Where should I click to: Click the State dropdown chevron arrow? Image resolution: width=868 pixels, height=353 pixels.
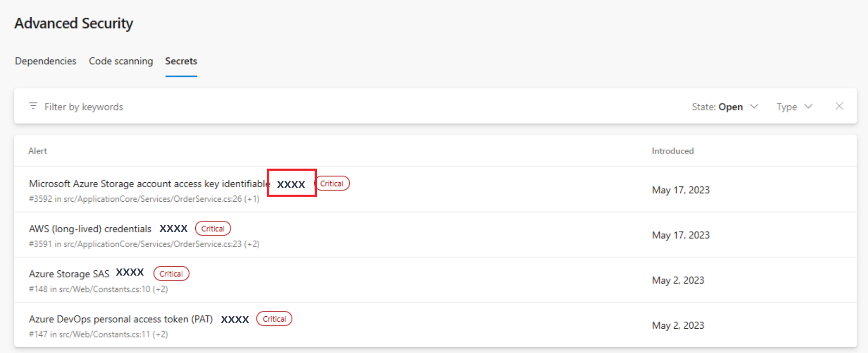[754, 106]
